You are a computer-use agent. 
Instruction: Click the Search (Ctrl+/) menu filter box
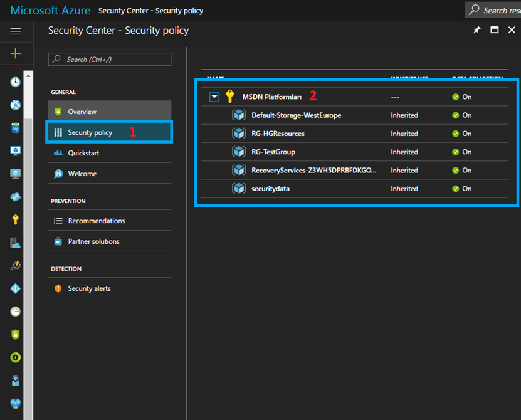pyautogui.click(x=110, y=60)
